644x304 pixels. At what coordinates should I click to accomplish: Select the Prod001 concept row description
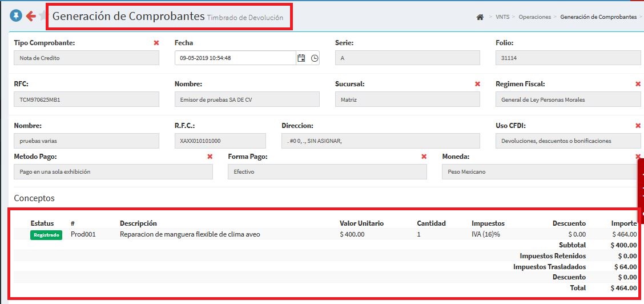[190, 234]
